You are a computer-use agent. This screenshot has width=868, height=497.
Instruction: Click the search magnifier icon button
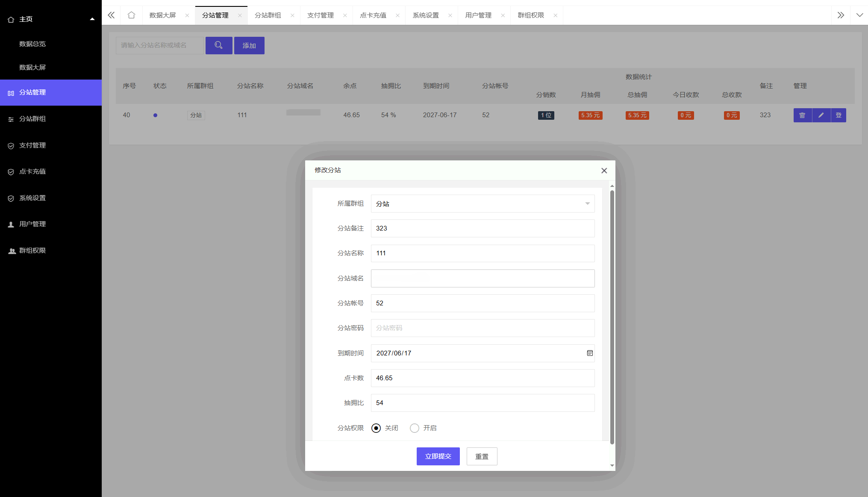[218, 45]
